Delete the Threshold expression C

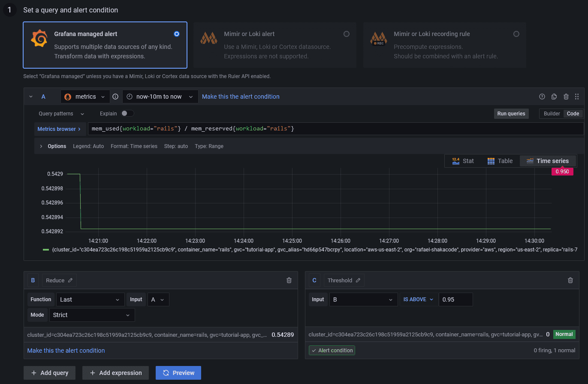pyautogui.click(x=570, y=280)
